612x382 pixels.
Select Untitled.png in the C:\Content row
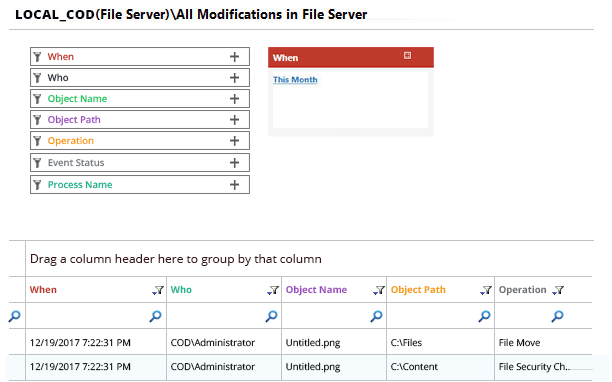coord(334,367)
